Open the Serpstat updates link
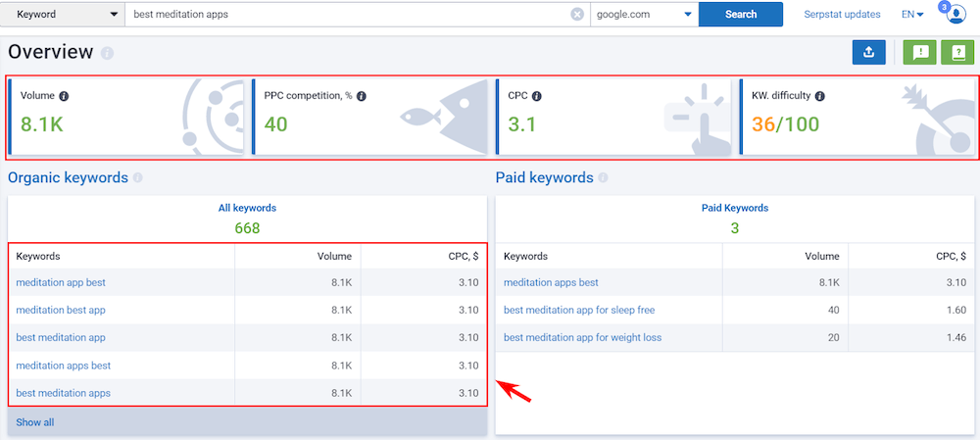This screenshot has height=440, width=980. tap(842, 15)
